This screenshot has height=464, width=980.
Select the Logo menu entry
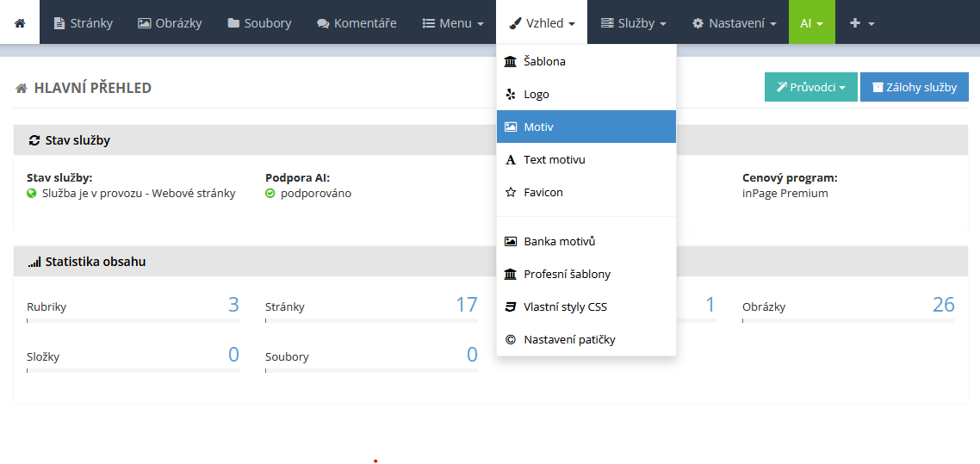(586, 95)
